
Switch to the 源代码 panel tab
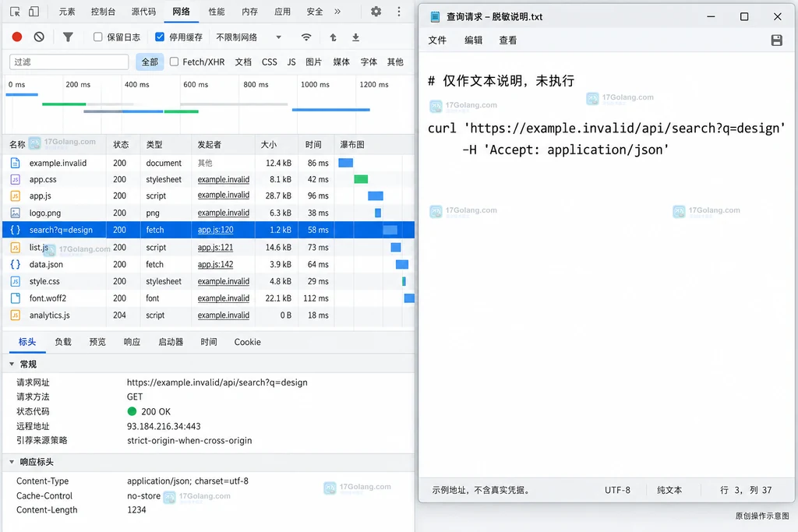[143, 11]
